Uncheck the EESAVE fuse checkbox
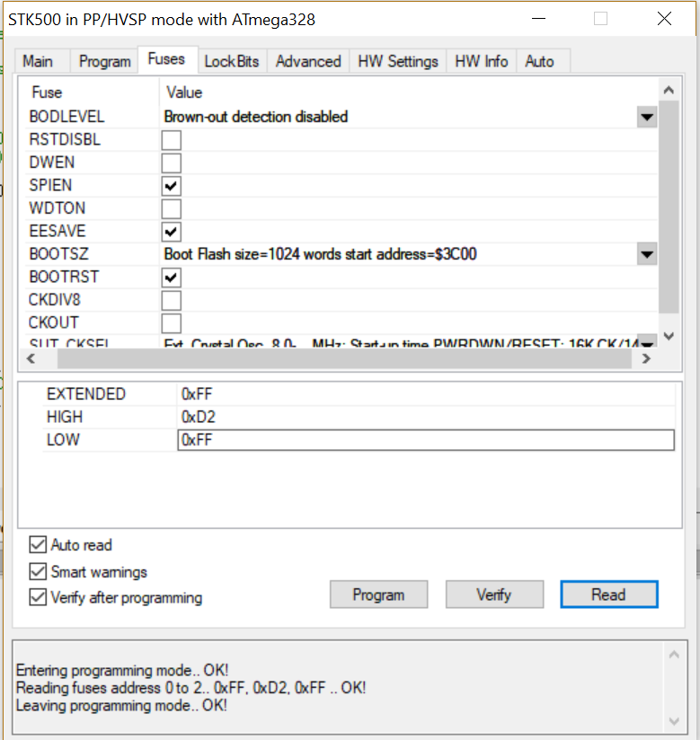Image resolution: width=700 pixels, height=740 pixels. (x=171, y=232)
